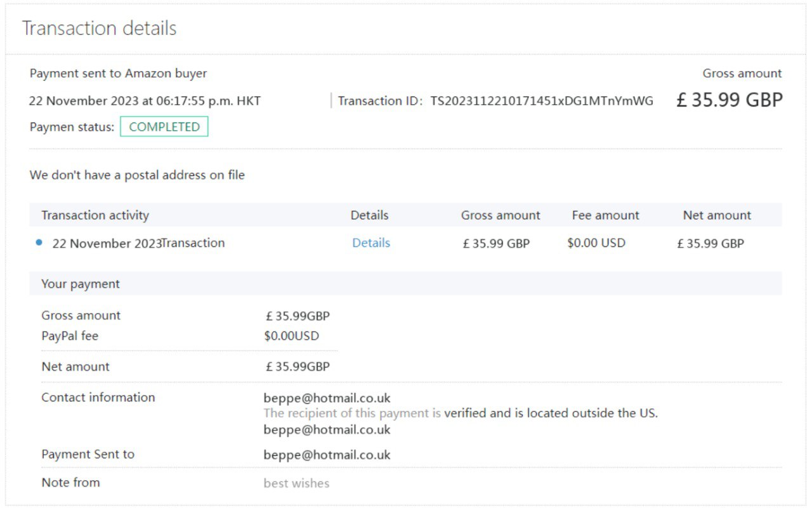Click the payment date and time text
812x508 pixels.
click(x=145, y=101)
